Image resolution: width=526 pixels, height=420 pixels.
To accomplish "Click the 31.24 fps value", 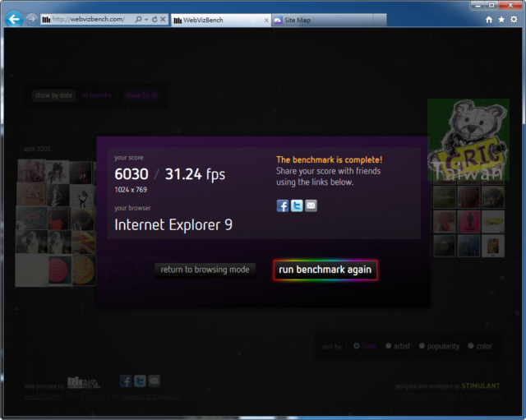I will tap(196, 174).
